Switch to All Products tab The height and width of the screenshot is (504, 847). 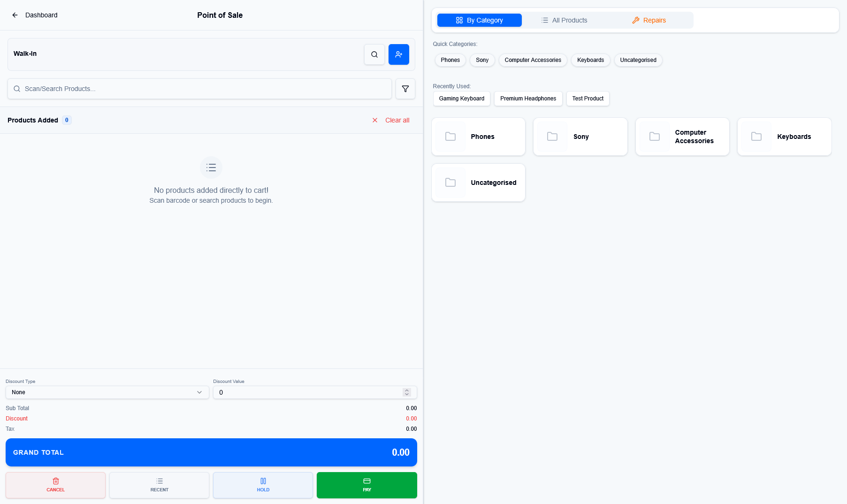(564, 20)
